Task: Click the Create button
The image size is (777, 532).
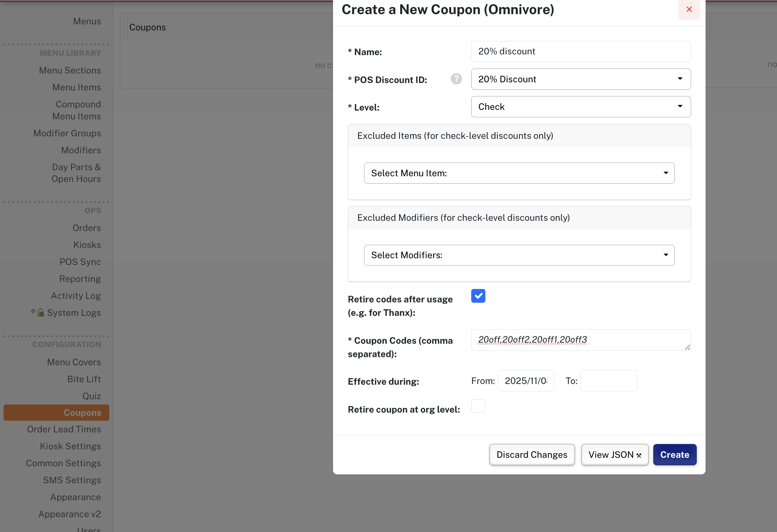Action: (674, 455)
